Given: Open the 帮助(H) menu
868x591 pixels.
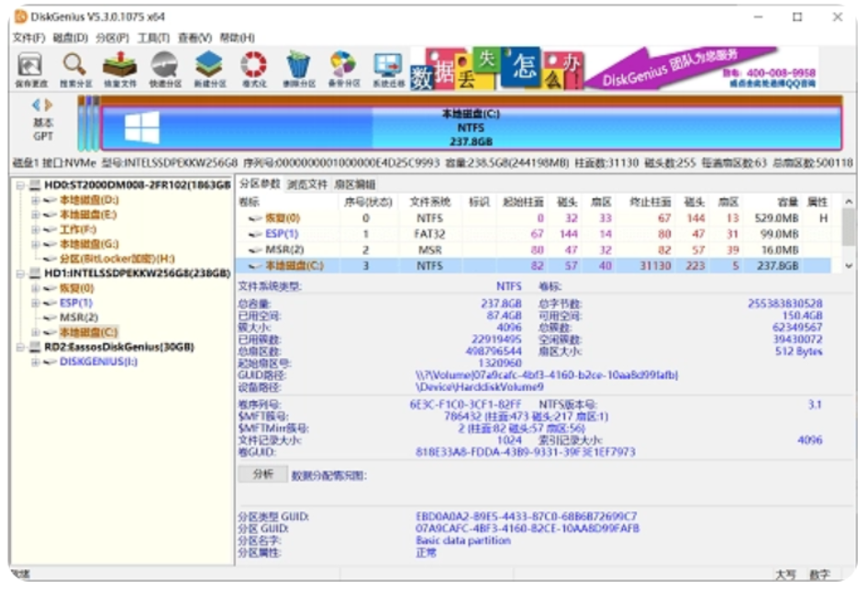Looking at the screenshot, I should (x=237, y=38).
